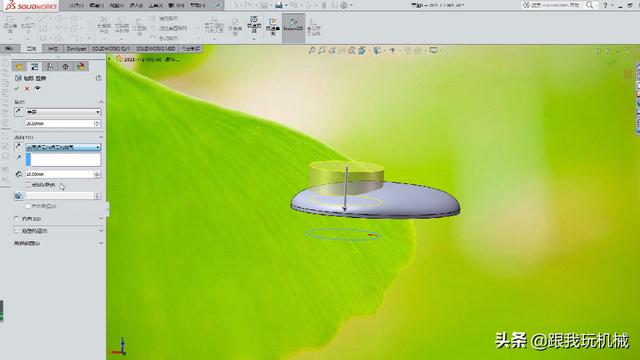Open the help icon in extrude panel
Screen dimensions: 640x360
pos(99,78)
